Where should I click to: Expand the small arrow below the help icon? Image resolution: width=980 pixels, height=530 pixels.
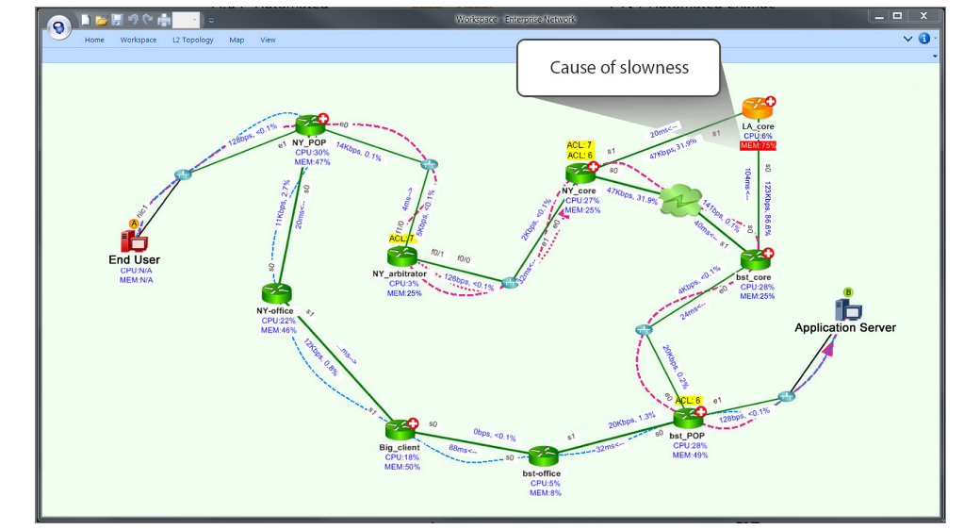pyautogui.click(x=935, y=57)
